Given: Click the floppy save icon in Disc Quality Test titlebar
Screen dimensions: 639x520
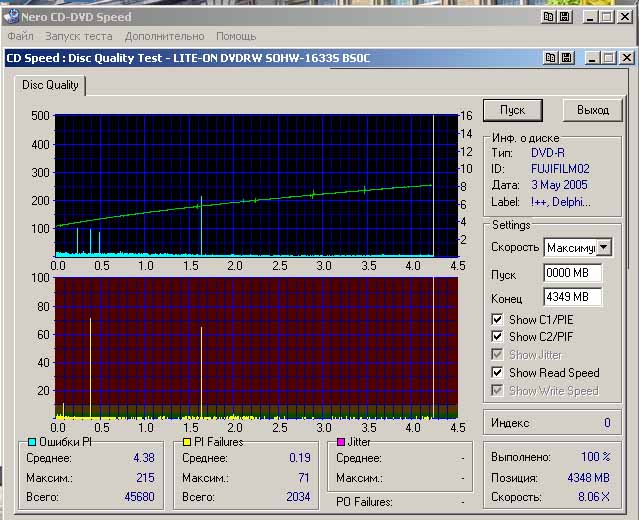Looking at the screenshot, I should tap(565, 58).
